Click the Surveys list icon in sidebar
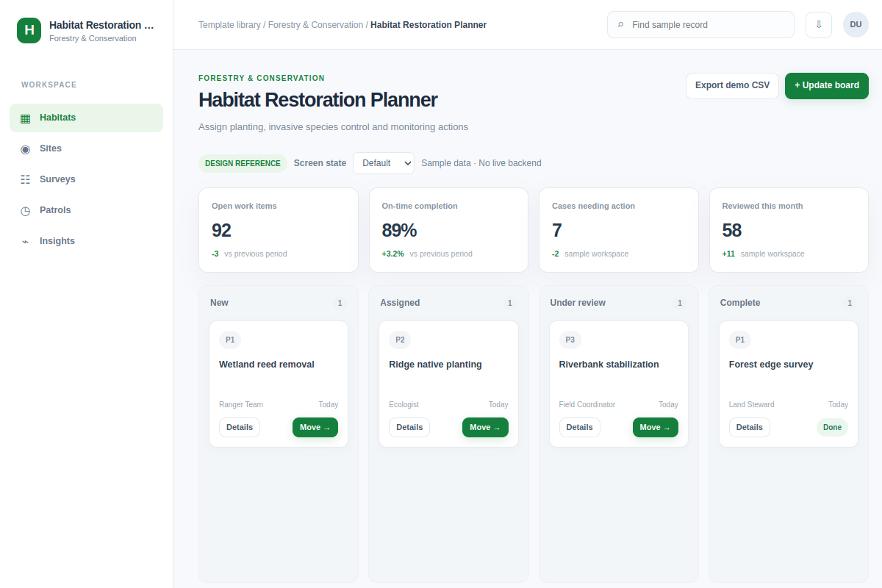 coord(26,179)
